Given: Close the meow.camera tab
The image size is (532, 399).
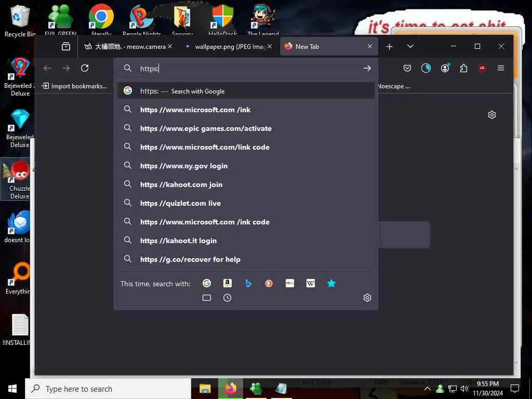Looking at the screenshot, I should 170,46.
